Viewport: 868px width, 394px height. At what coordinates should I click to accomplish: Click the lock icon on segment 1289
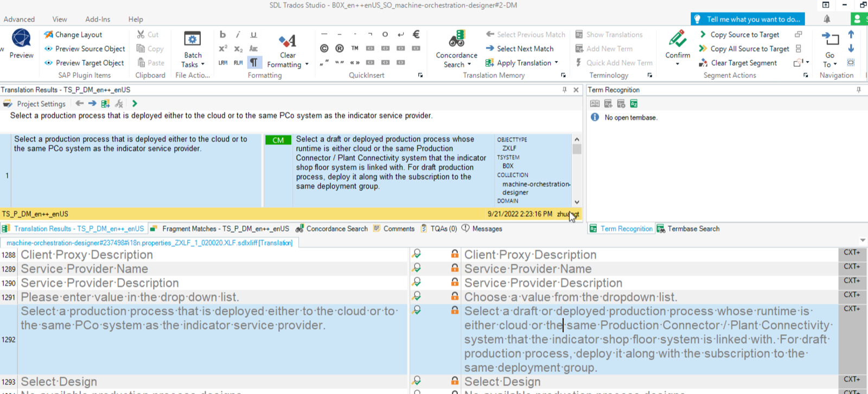coord(455,268)
